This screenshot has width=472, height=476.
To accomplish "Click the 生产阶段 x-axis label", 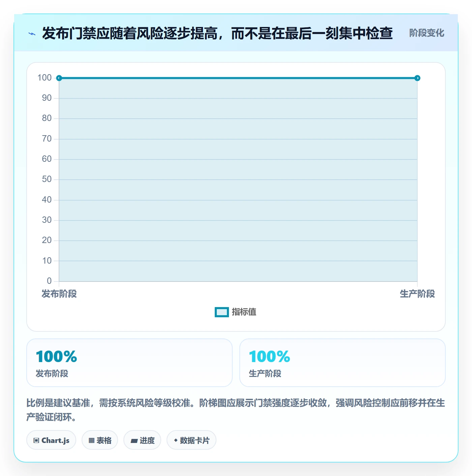I will [417, 294].
